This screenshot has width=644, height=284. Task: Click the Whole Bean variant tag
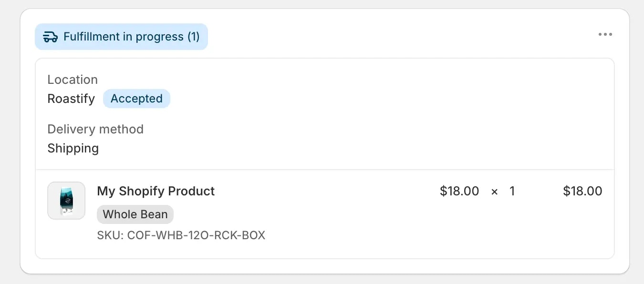(135, 214)
